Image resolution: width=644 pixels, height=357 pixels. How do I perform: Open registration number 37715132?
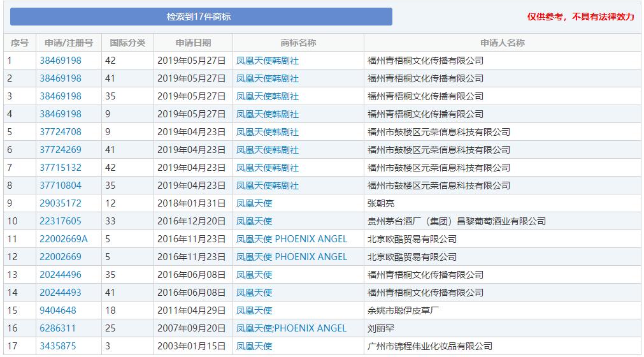click(x=61, y=168)
